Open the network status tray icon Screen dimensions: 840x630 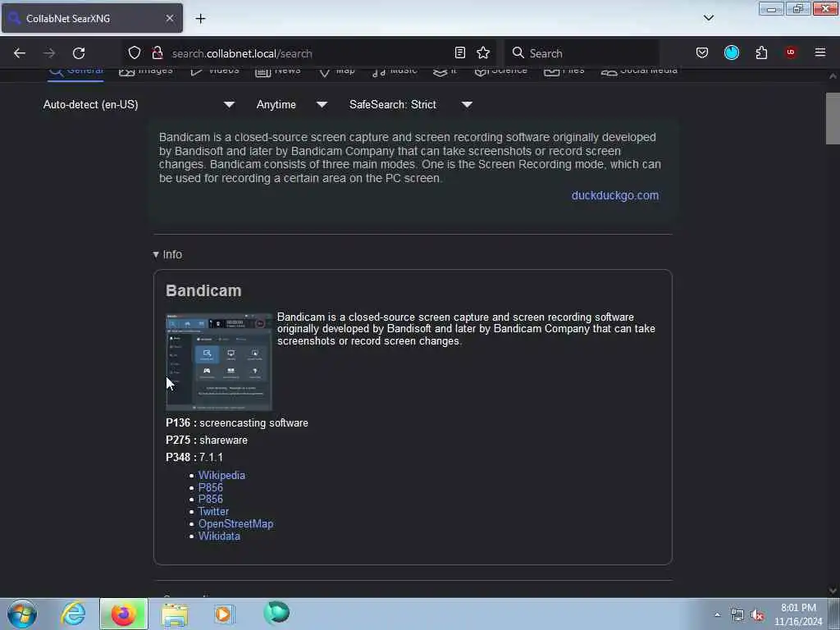coord(737,615)
